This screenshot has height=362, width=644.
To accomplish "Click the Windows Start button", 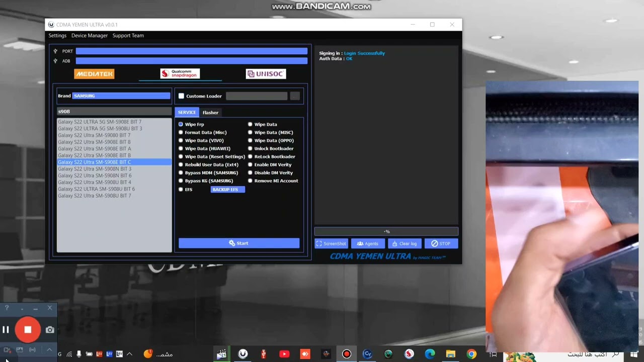I will coord(633,354).
